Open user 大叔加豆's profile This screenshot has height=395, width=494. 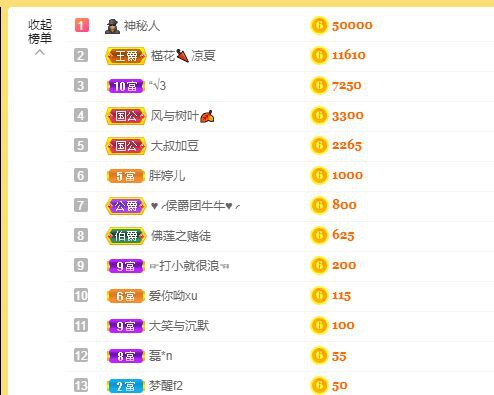175,146
